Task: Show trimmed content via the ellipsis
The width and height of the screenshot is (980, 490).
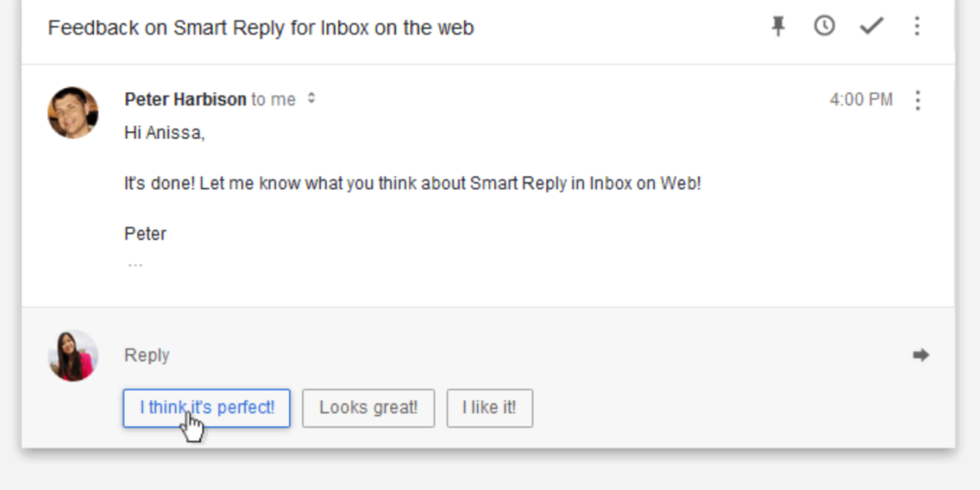Action: tap(135, 263)
